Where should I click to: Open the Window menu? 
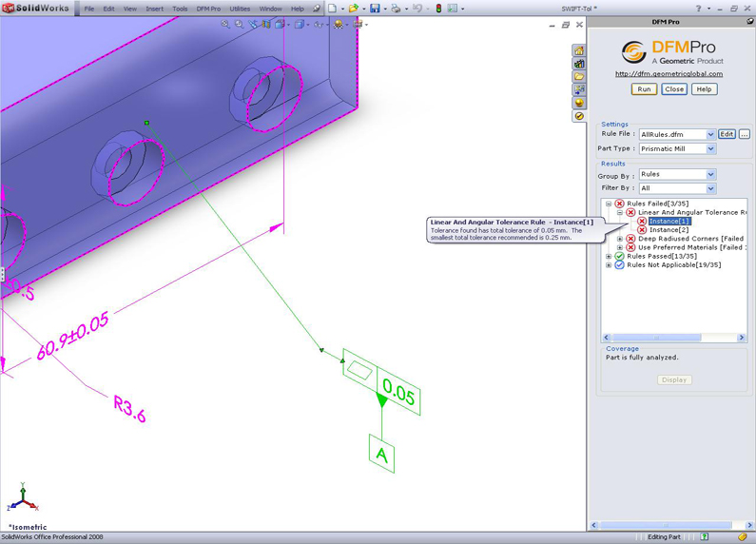[270, 9]
